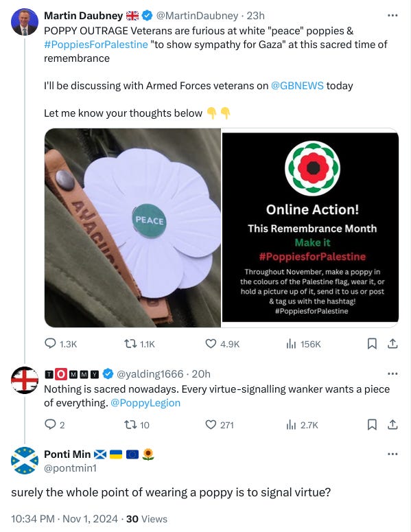The width and height of the screenshot is (411, 532).
Task: Like the @yalding1666 reply
Action: (211, 424)
